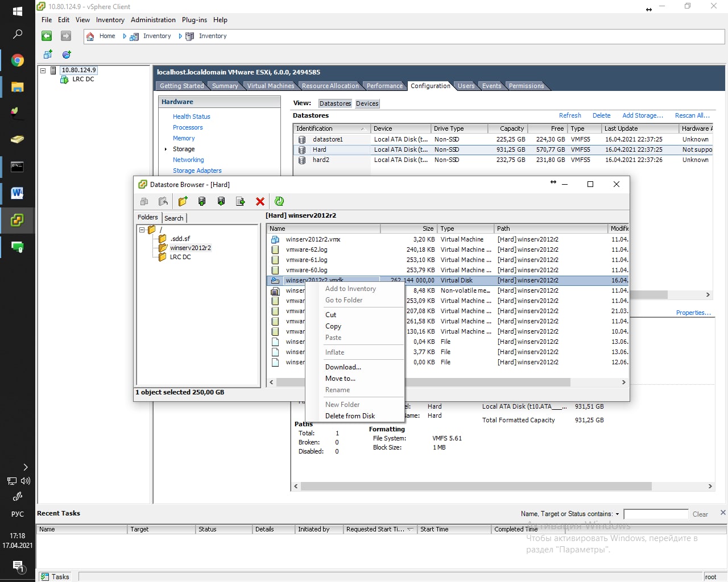Click the Home house icon in navigation bar

pyautogui.click(x=90, y=36)
